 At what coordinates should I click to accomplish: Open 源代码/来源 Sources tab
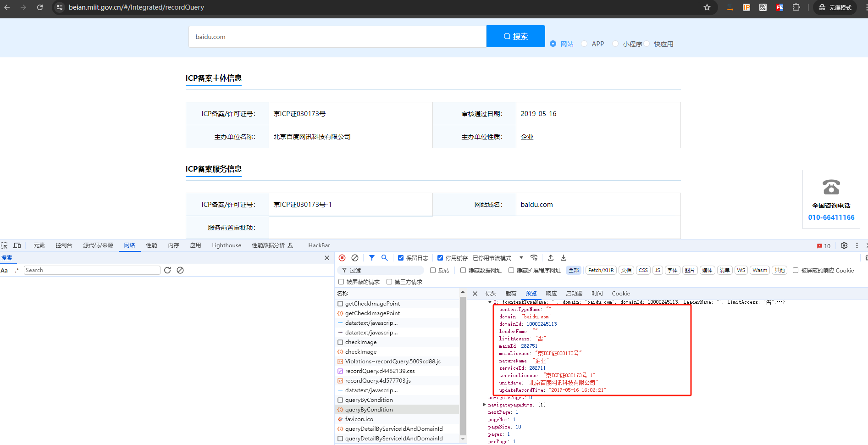(98, 245)
